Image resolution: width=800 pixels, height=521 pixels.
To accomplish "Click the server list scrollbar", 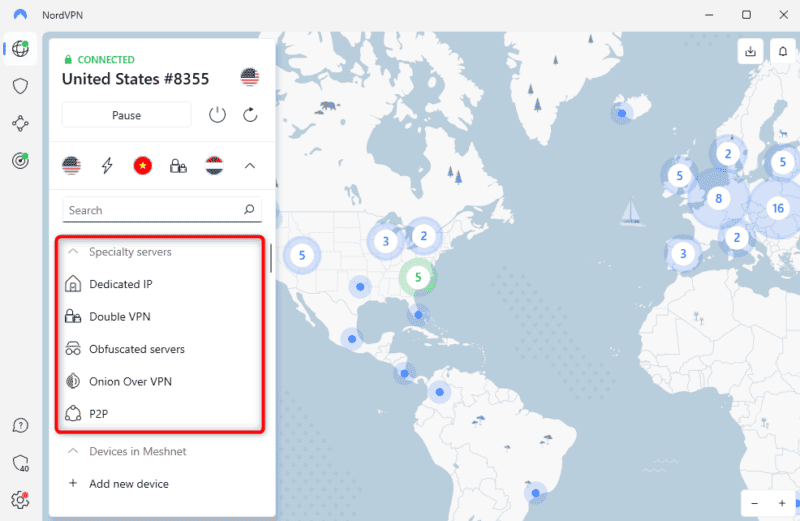I will pos(270,258).
